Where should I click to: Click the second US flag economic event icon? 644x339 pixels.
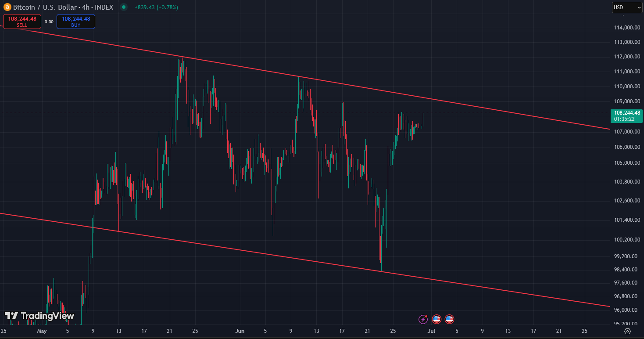click(x=449, y=319)
